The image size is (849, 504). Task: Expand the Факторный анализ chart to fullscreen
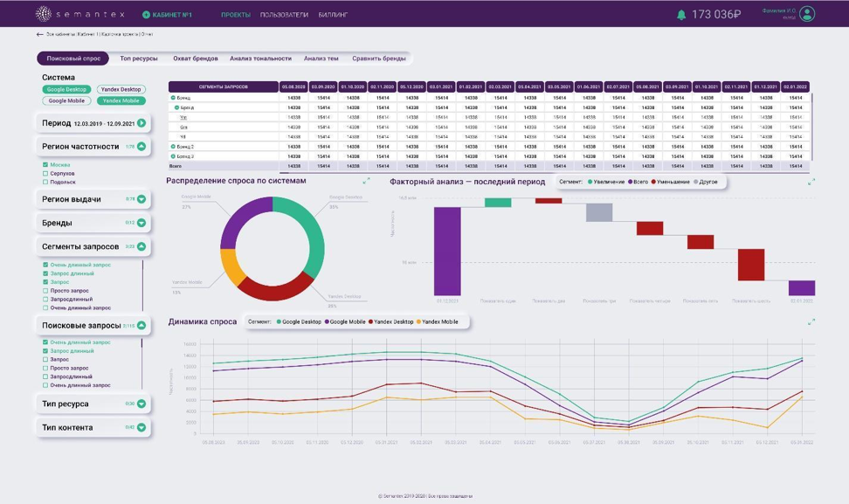click(x=811, y=182)
